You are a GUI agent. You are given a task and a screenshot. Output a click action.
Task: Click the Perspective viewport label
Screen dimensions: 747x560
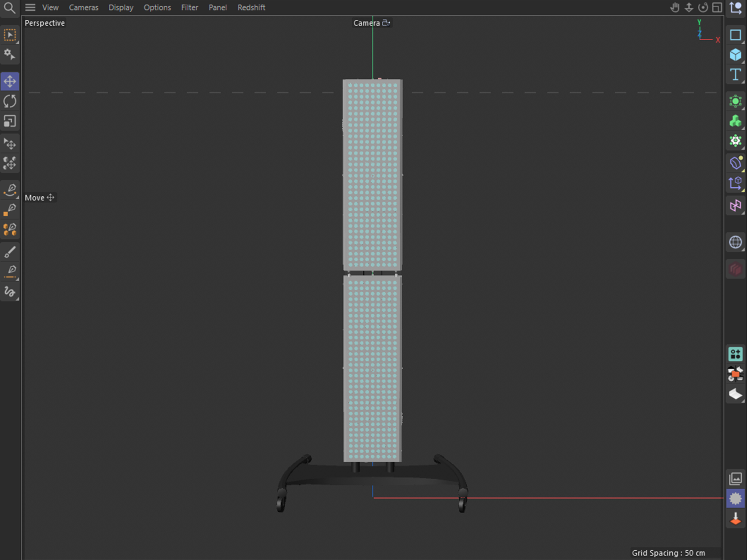click(44, 23)
